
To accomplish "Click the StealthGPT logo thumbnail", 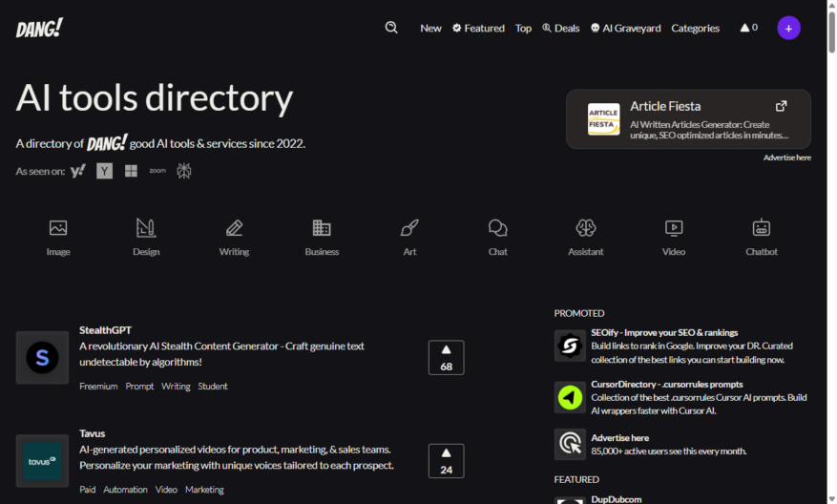I will (42, 357).
